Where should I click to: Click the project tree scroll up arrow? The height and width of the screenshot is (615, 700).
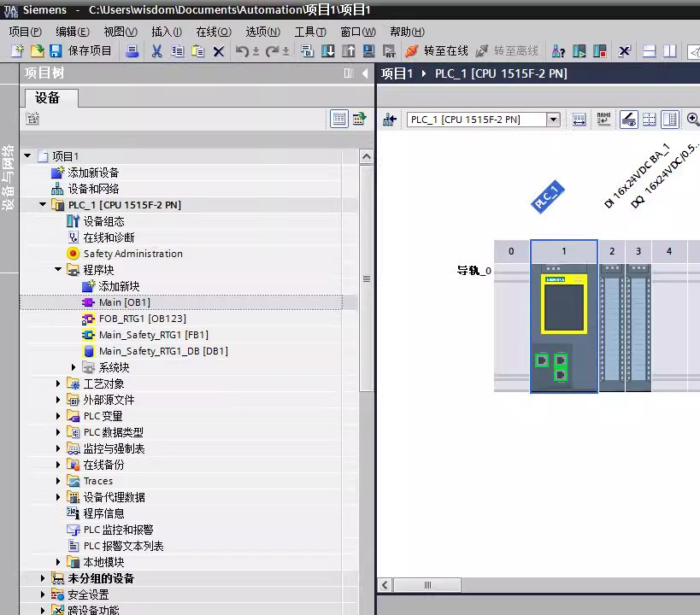coord(367,156)
